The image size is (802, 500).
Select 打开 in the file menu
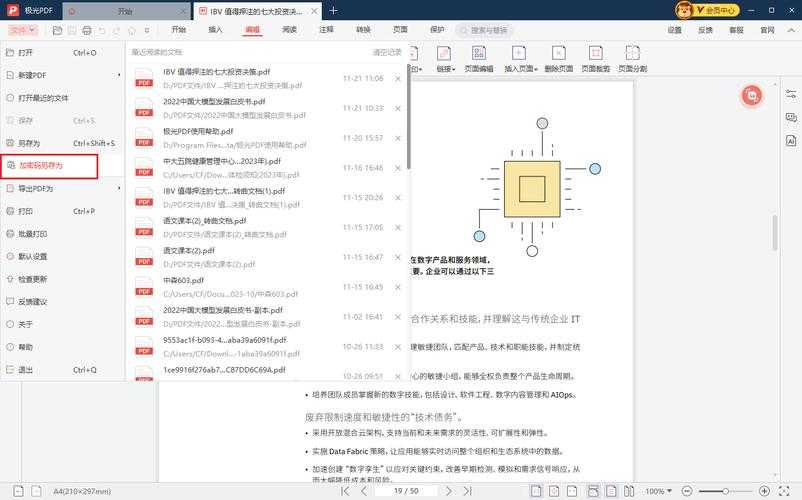click(62, 53)
